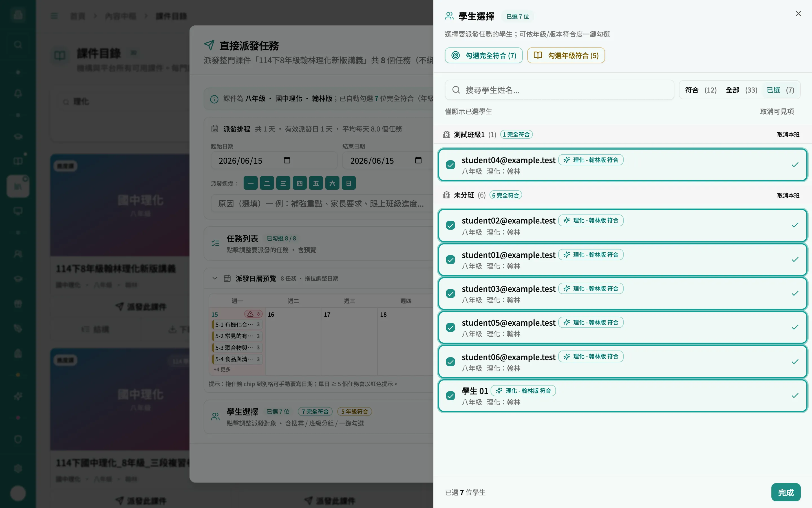Screen dimensions: 812x508
Task: Uncheck student05@example.test checkbox
Action: tap(450, 328)
